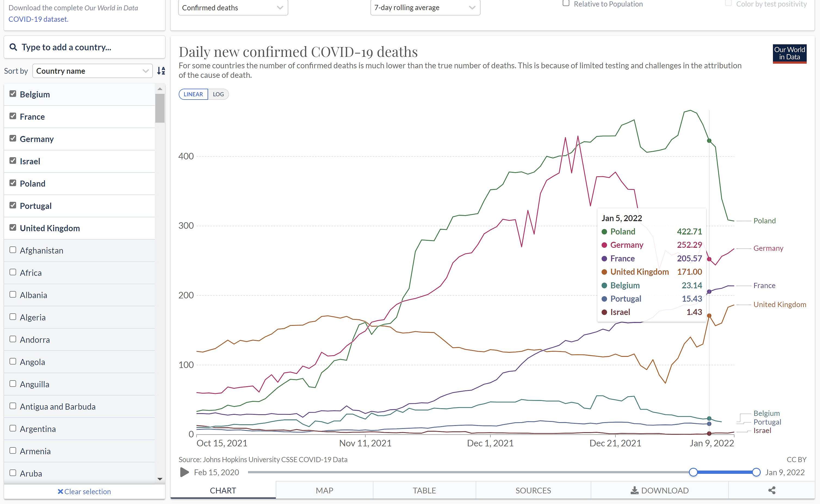Click Clear selection link

(84, 491)
